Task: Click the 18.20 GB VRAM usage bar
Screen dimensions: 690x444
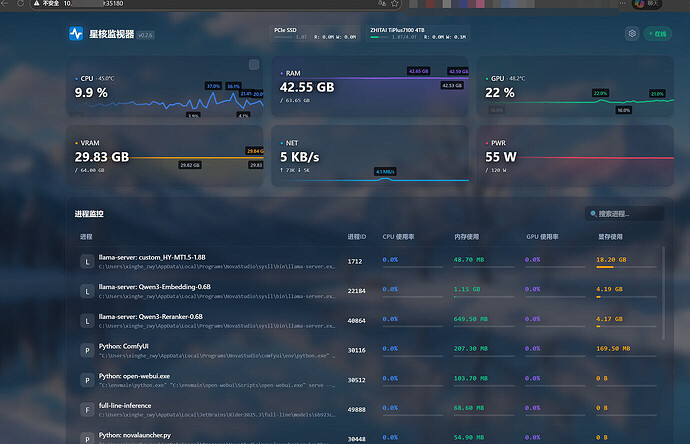Action: 626,267
